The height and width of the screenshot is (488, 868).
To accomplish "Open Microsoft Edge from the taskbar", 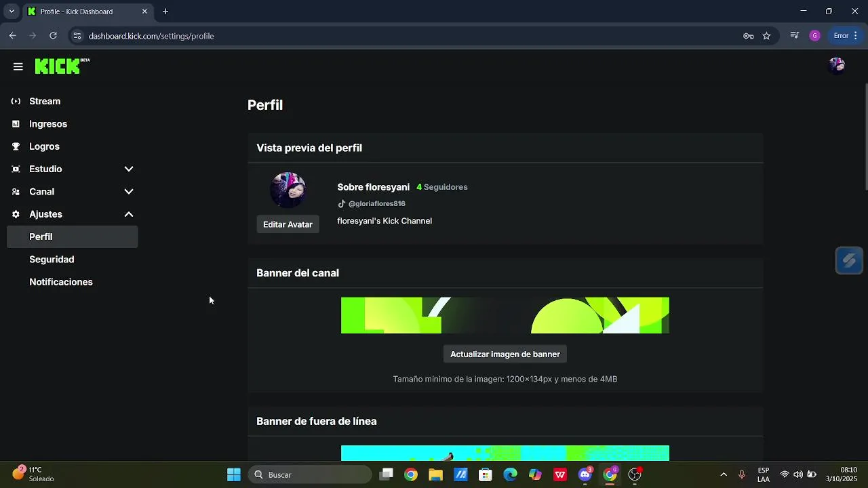I will pyautogui.click(x=510, y=474).
